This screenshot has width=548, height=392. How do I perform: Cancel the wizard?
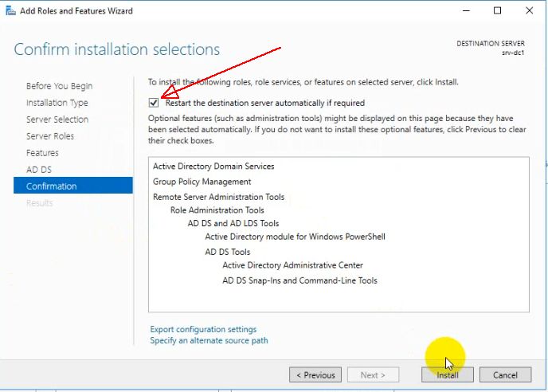[x=505, y=374]
